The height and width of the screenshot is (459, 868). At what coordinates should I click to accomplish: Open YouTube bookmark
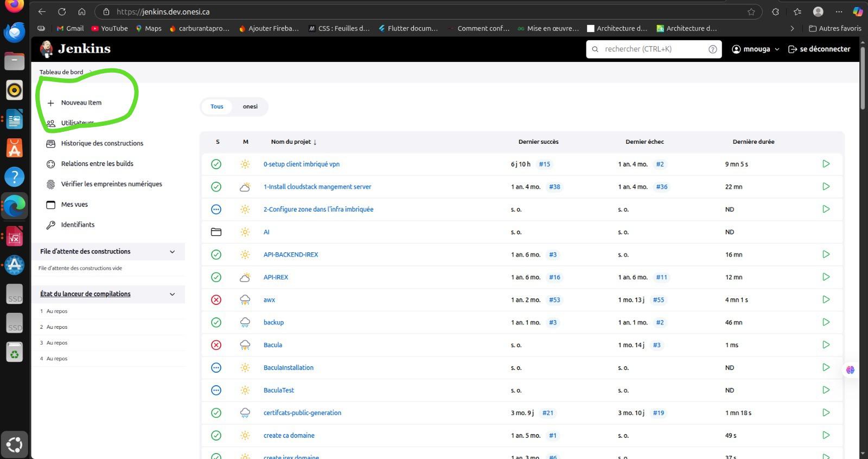tap(110, 28)
